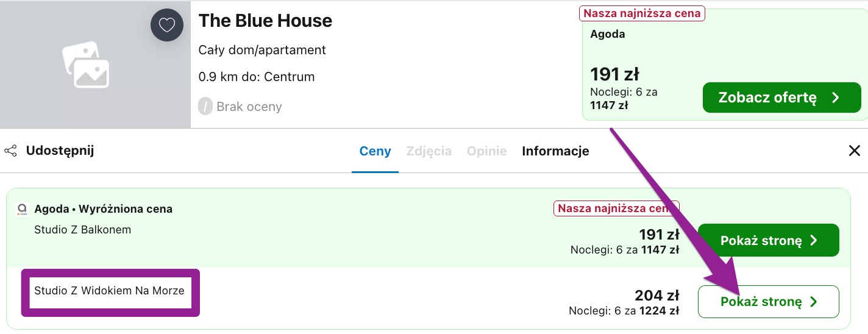868x334 pixels.
Task: Click the image placeholder thumbnail
Action: tap(85, 65)
